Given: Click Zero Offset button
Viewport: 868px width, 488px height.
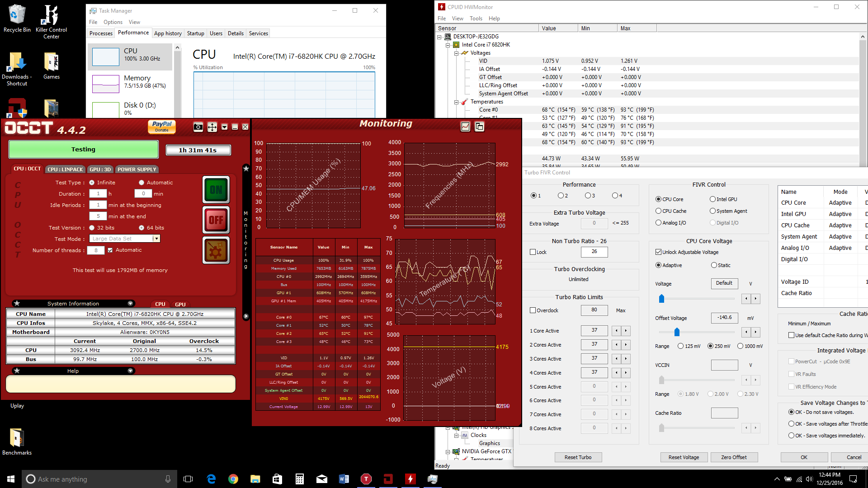Looking at the screenshot, I should point(734,457).
